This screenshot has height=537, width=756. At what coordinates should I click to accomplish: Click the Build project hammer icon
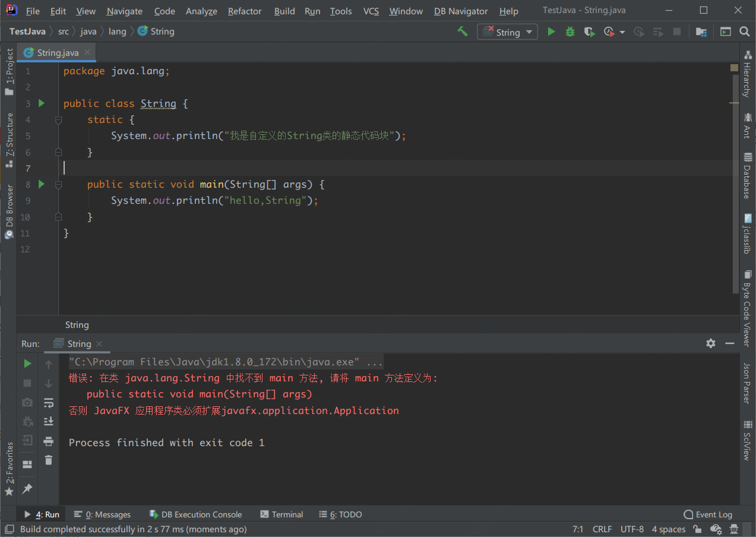pyautogui.click(x=462, y=32)
